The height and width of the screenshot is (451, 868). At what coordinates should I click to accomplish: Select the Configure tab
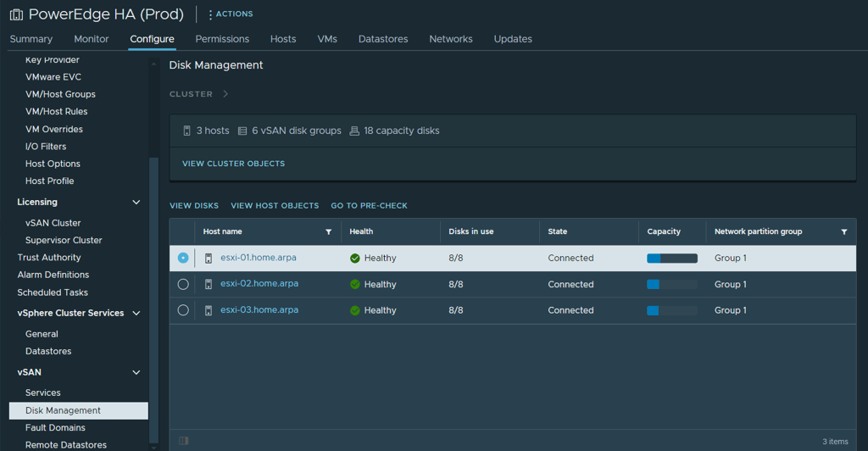tap(153, 39)
